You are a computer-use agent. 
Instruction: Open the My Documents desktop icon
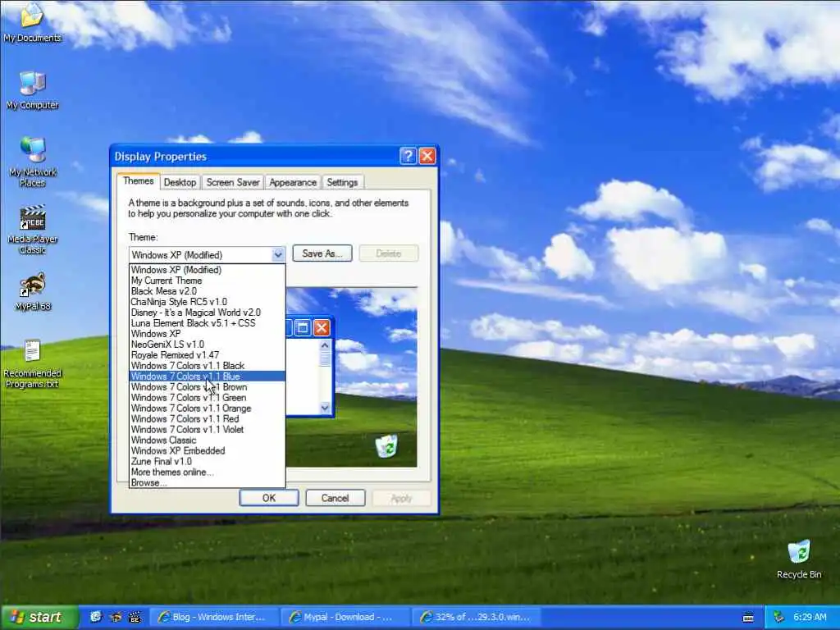click(x=32, y=21)
